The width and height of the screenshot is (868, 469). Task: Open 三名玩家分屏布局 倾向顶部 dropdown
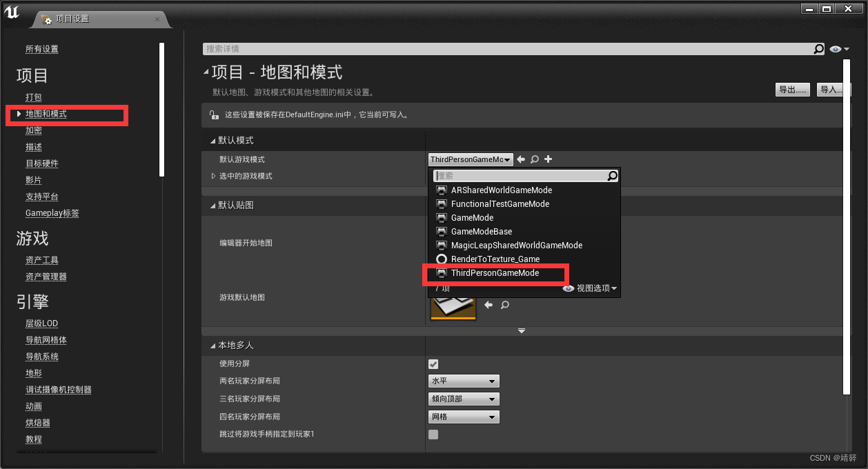pos(464,399)
